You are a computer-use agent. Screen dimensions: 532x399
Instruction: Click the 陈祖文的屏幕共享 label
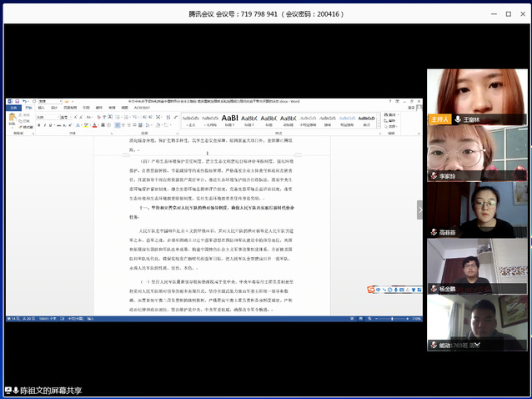52,391
